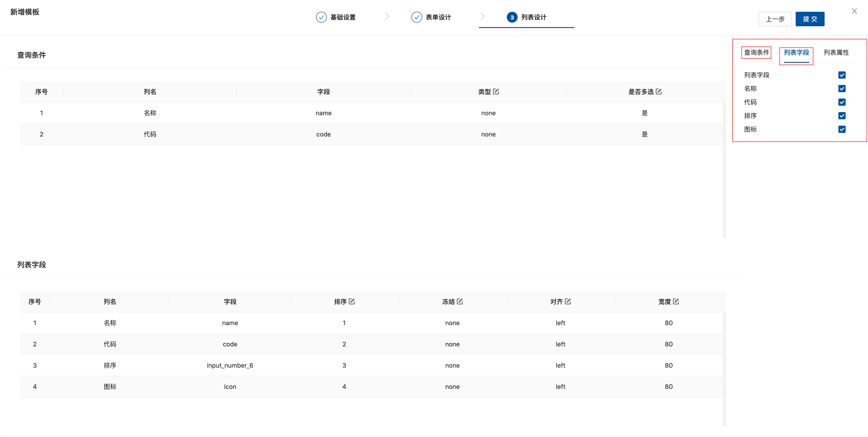
Task: Go to step 3 列表设计 indicator
Action: click(512, 17)
